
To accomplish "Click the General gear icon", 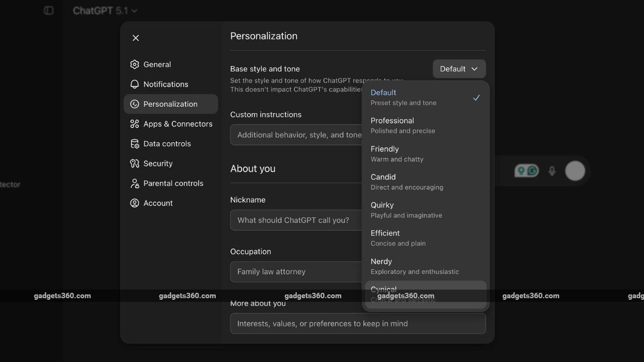I will [135, 64].
